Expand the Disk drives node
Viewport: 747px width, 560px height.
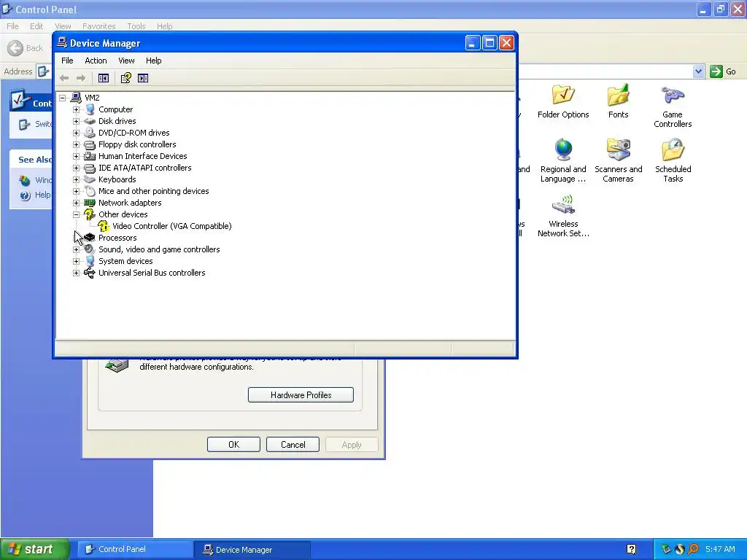tap(76, 121)
